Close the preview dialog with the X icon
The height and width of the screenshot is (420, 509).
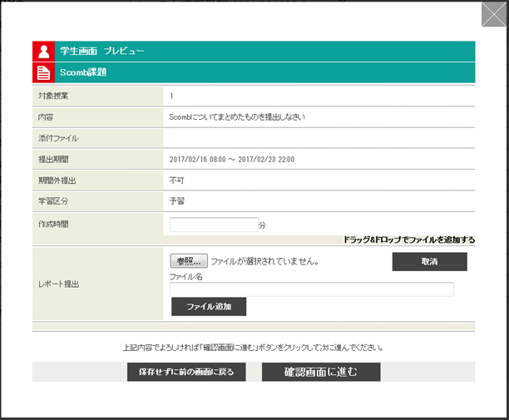click(493, 16)
